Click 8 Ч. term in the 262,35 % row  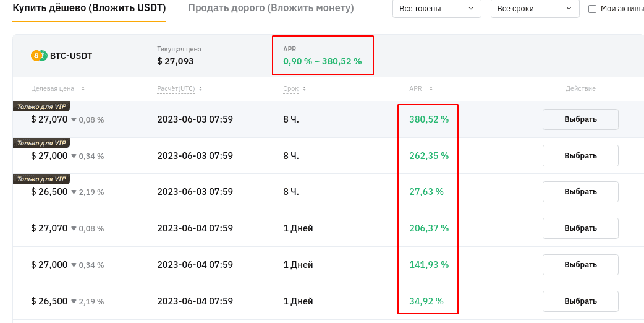290,156
